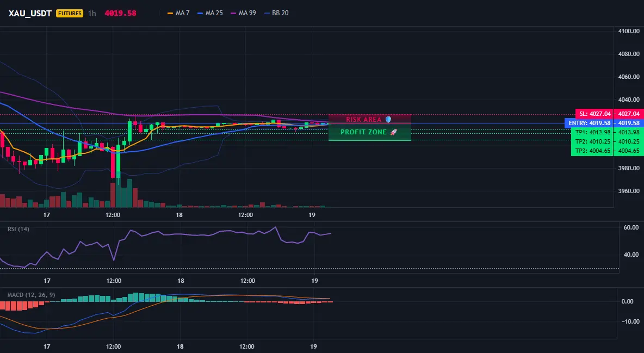Click the TP1: 4013.98 price label
Viewport: 644px width, 353px height.
point(592,132)
